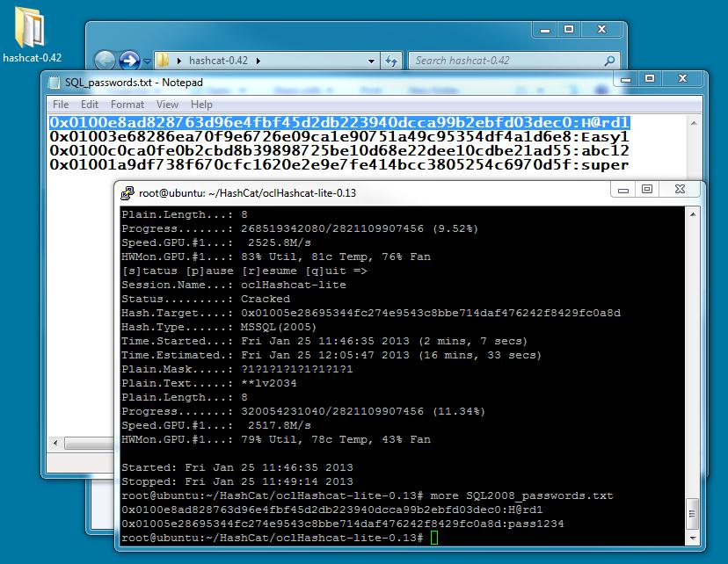
Task: Click 'Speed.GPU.#1...: 2517.8M/s' line
Action: coord(216,425)
